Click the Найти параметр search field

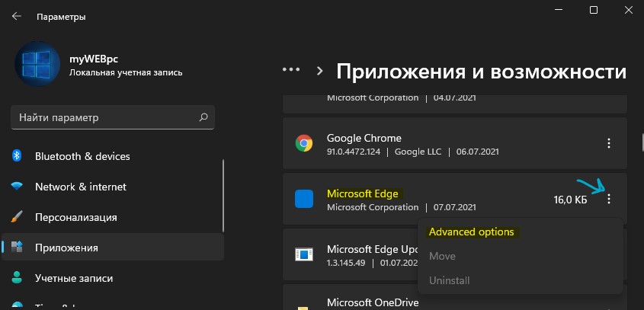coord(113,118)
